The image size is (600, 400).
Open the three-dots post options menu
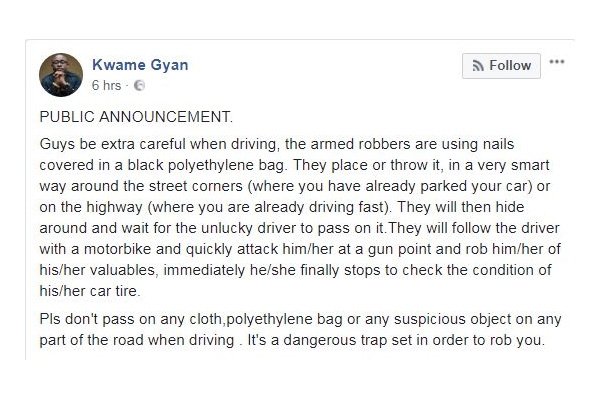[557, 62]
